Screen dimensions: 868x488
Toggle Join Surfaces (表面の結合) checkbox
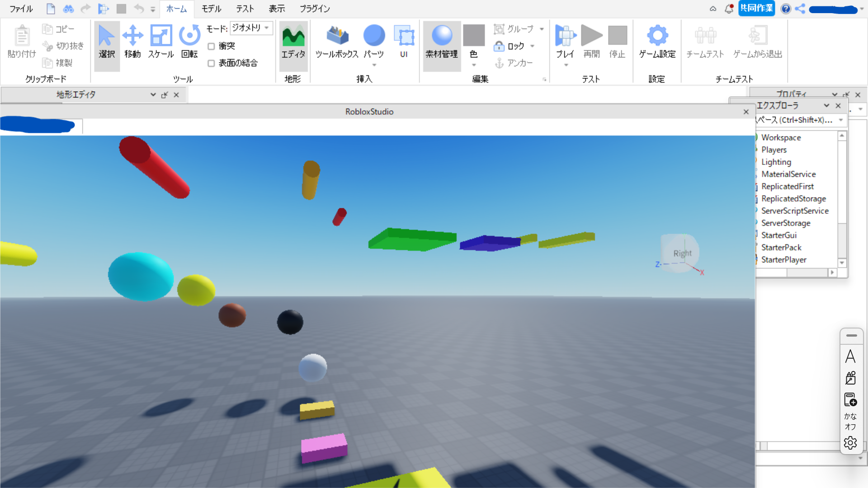(211, 63)
